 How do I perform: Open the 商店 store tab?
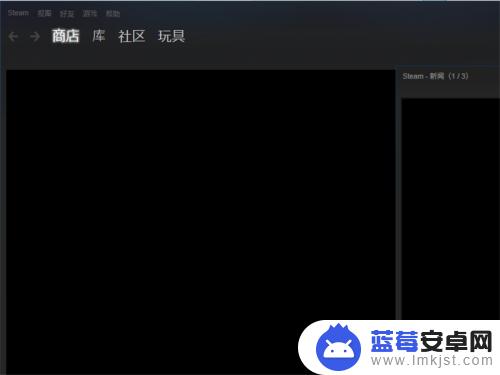pos(66,36)
